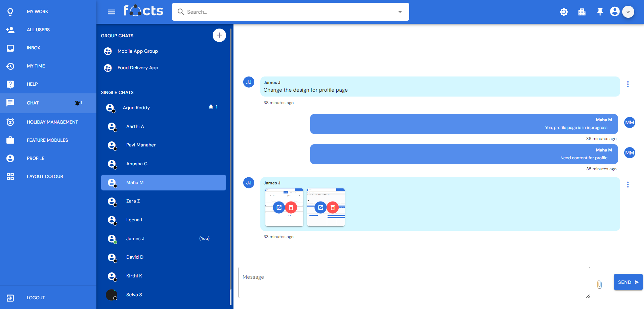Open the Food Delivery App group chat
This screenshot has height=309, width=644.
coord(138,68)
